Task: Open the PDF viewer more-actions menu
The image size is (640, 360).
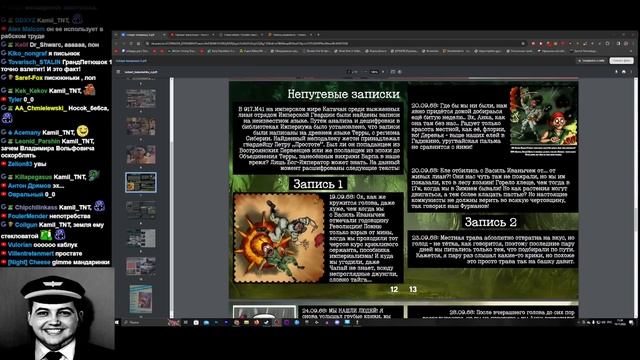Action: (x=631, y=72)
